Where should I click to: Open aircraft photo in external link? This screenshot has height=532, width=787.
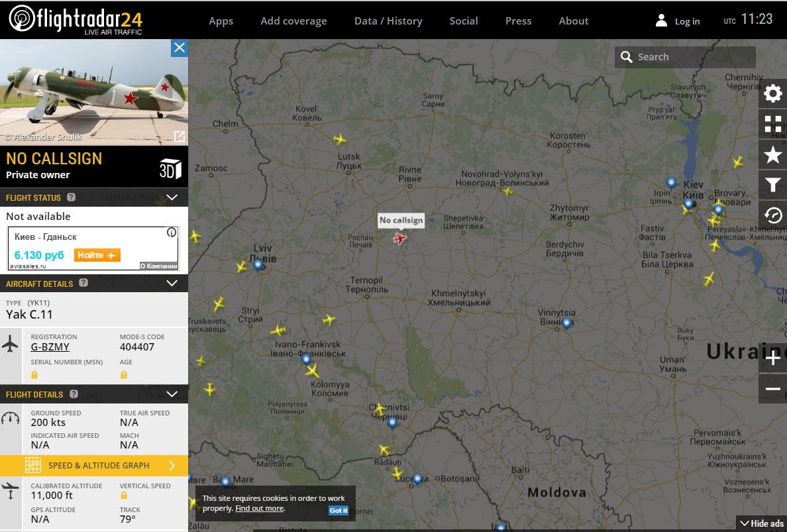tap(179, 136)
